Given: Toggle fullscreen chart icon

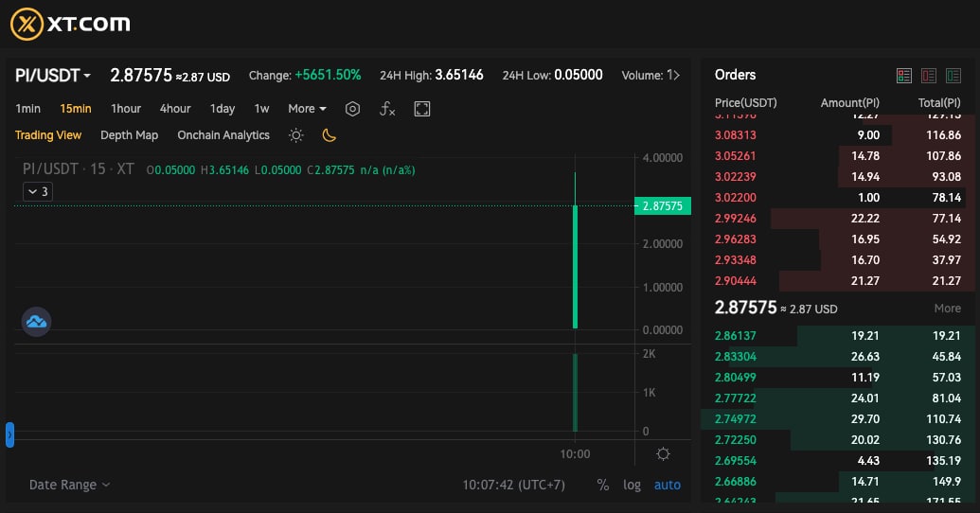Looking at the screenshot, I should pyautogui.click(x=422, y=109).
